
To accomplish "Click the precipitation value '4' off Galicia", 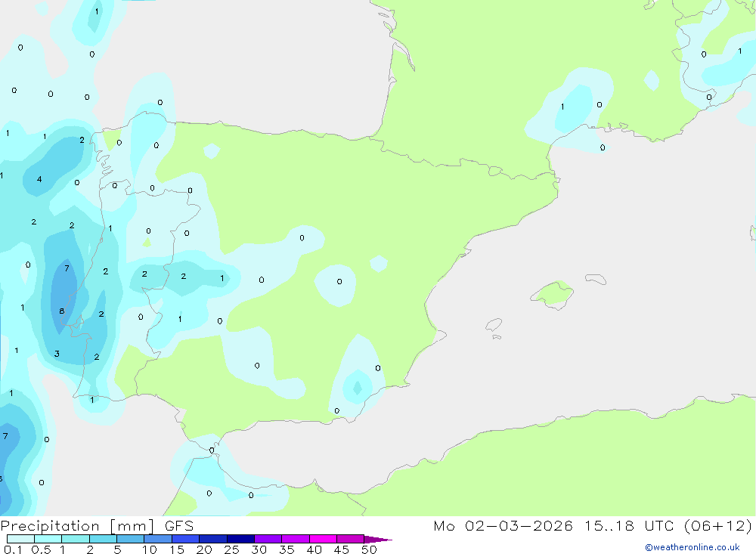I will tap(39, 179).
